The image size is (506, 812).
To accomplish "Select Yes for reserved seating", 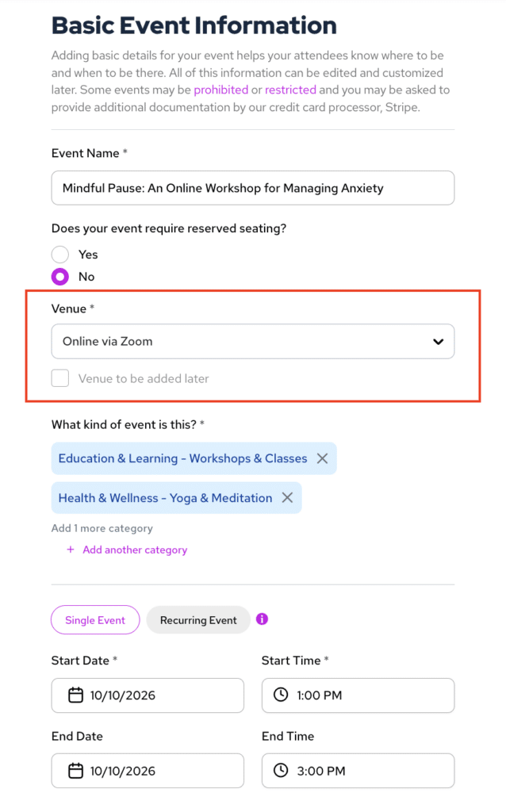I will [60, 255].
